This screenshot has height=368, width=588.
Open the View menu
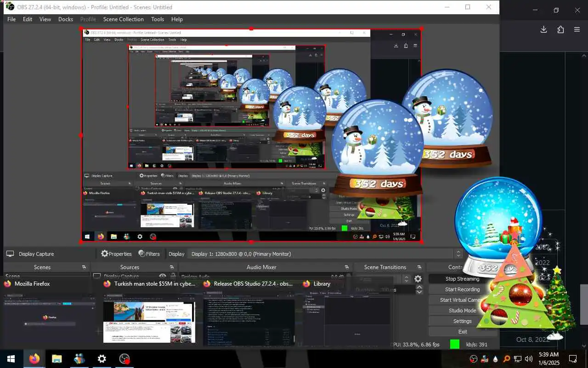pos(45,19)
